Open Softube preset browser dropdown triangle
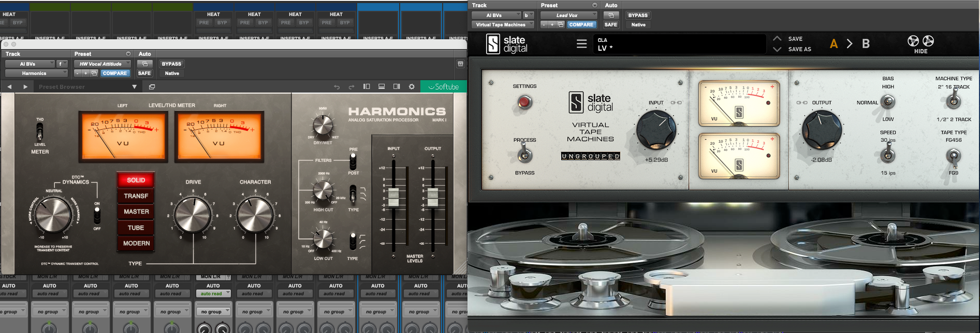 (134, 87)
